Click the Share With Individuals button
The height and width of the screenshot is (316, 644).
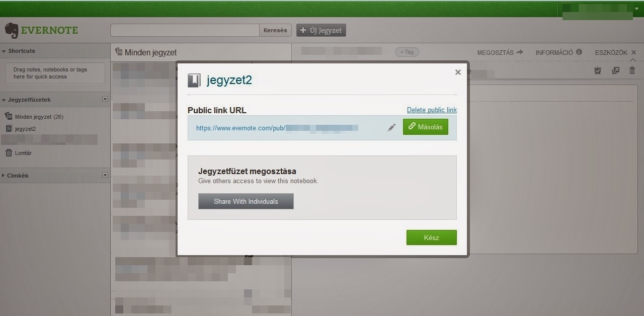coord(246,201)
